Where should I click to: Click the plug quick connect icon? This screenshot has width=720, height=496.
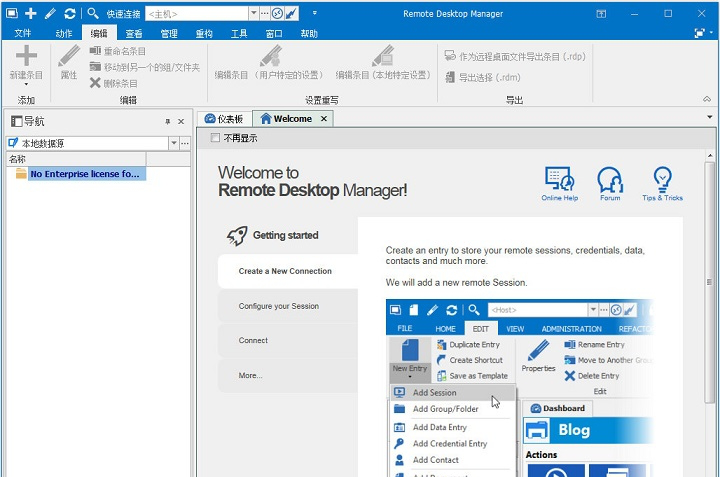(291, 14)
